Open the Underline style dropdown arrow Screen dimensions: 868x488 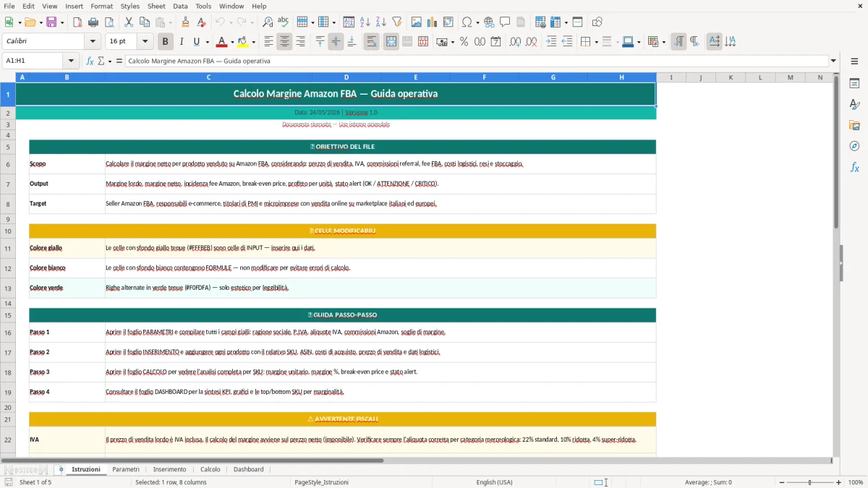pyautogui.click(x=207, y=42)
